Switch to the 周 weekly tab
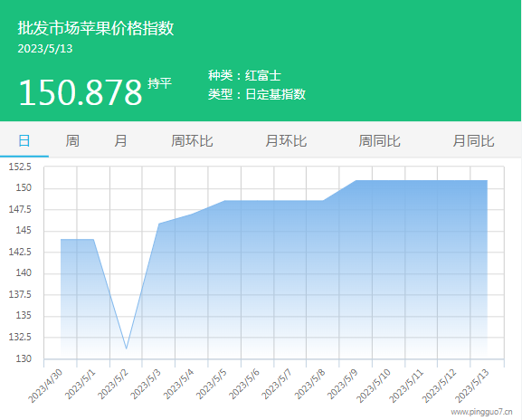522x420 pixels. pyautogui.click(x=72, y=140)
